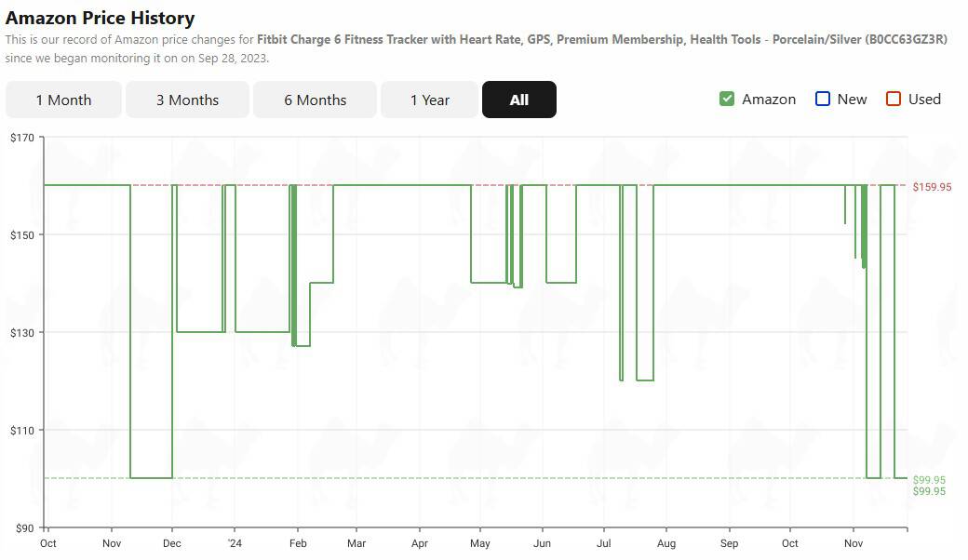
Task: Click the green $99.95 lowest price label
Action: 929,480
